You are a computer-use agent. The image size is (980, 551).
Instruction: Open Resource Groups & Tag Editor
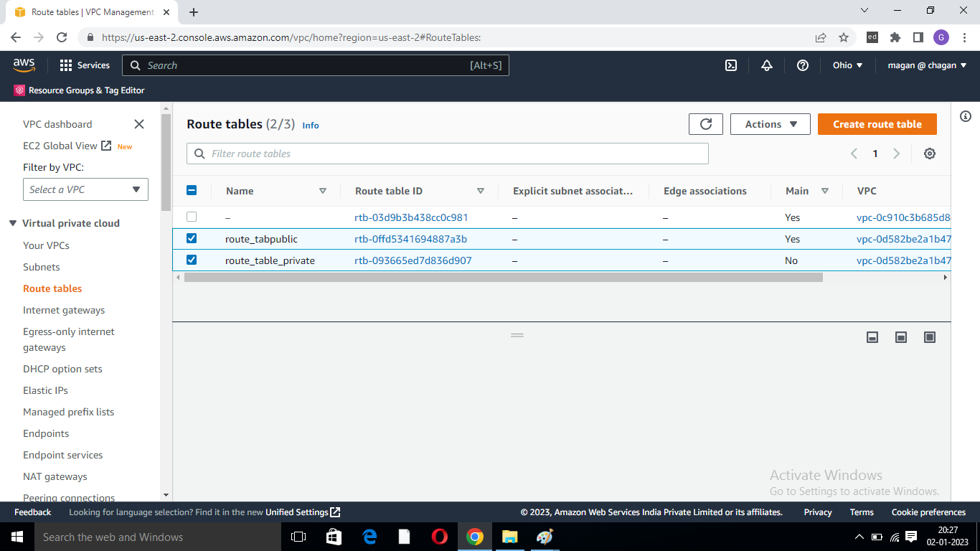tap(77, 90)
